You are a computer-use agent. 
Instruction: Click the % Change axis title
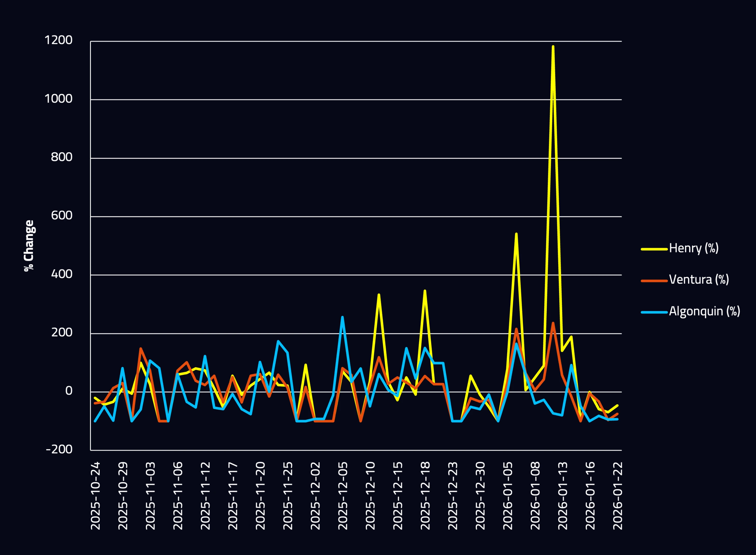click(29, 246)
